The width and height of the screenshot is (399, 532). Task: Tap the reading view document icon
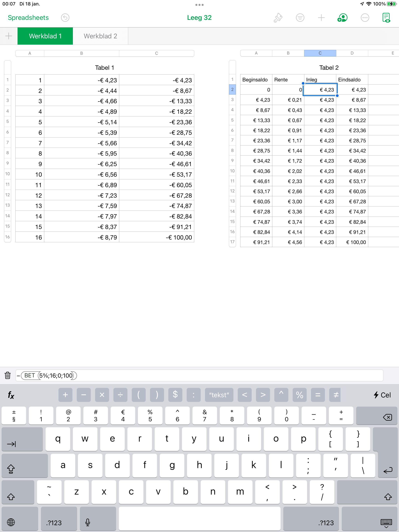386,18
